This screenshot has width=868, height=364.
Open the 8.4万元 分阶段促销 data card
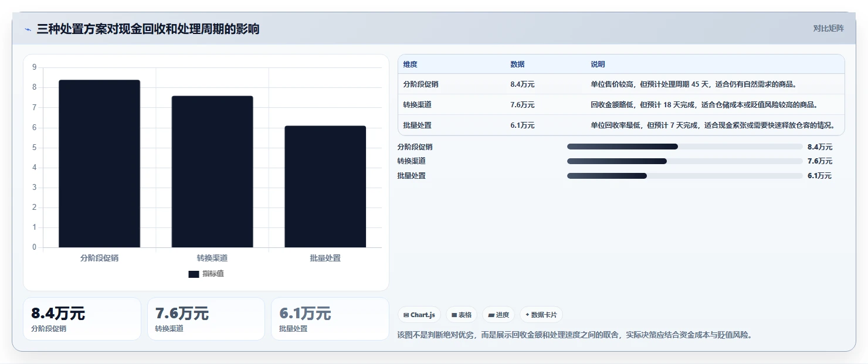[82, 319]
